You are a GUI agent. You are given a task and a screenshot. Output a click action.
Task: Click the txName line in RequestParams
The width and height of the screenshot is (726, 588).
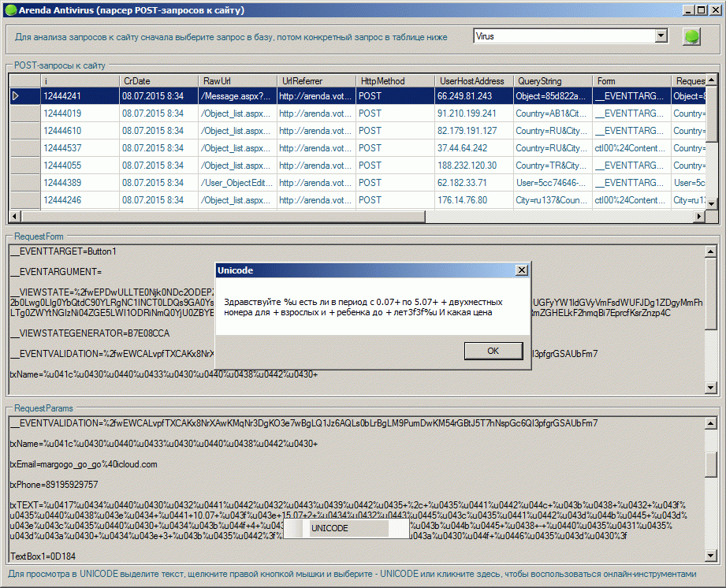(164, 444)
